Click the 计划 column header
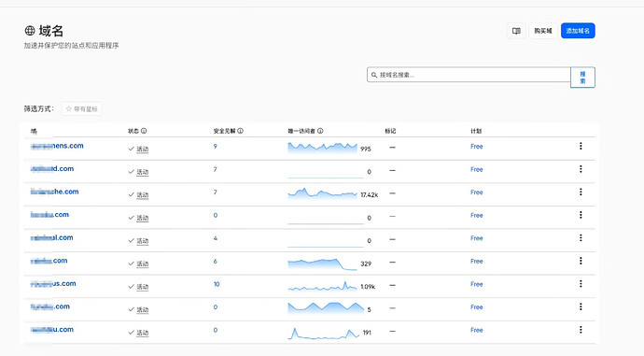Image resolution: width=644 pixels, height=356 pixels. click(x=476, y=131)
